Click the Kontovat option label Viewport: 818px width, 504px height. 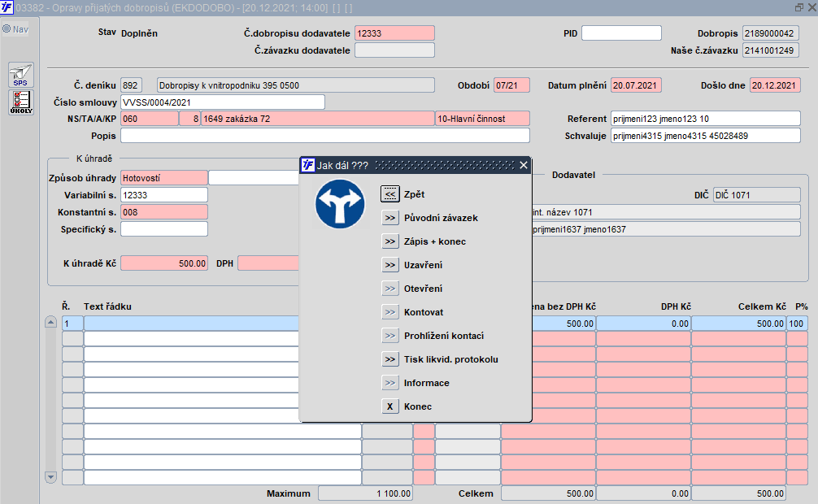[423, 312]
